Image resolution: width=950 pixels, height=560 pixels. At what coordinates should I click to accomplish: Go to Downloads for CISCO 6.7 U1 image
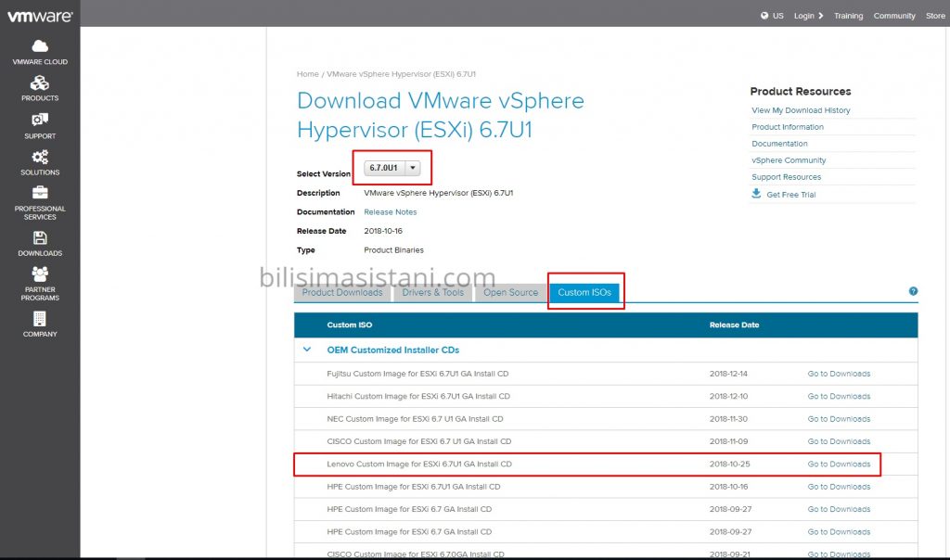839,441
